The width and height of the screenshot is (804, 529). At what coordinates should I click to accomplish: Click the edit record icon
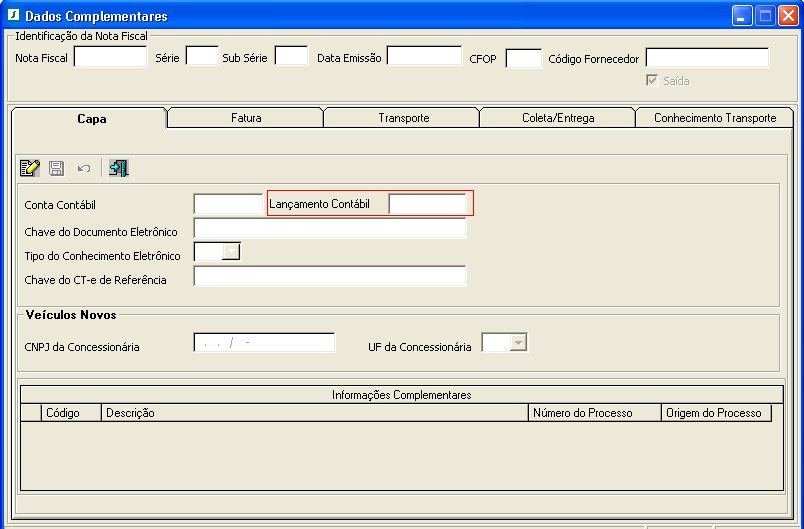click(30, 169)
